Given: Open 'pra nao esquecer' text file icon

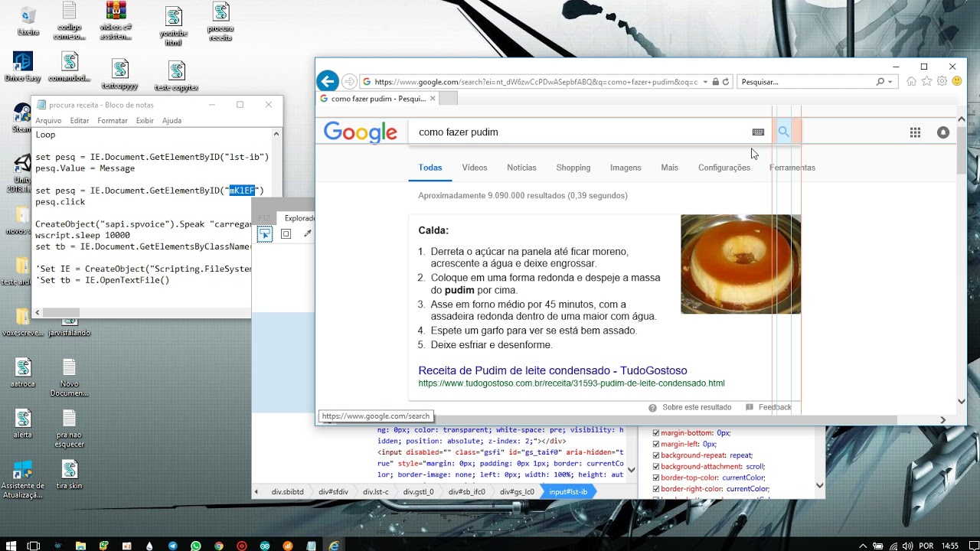Looking at the screenshot, I should click(70, 429).
